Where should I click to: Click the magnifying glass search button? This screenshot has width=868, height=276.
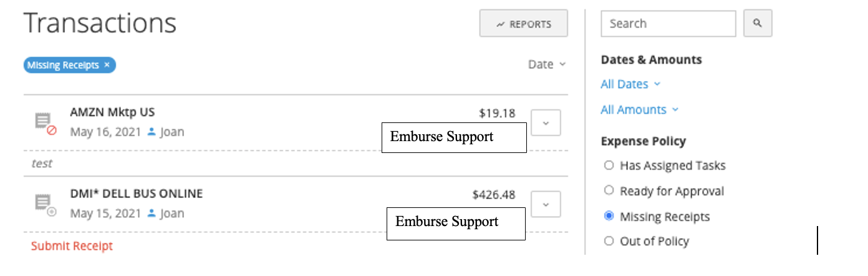click(x=758, y=24)
